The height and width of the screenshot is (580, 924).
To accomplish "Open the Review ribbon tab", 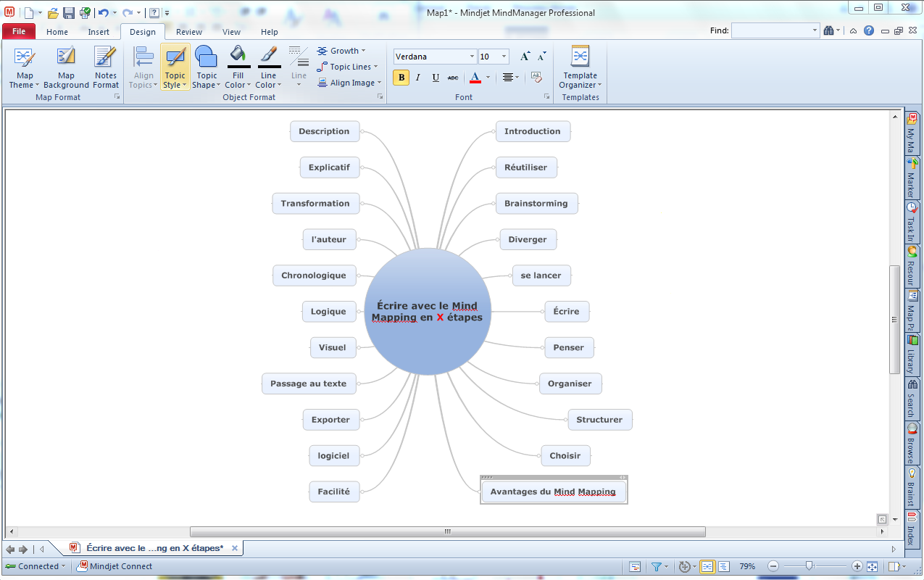I will 188,32.
